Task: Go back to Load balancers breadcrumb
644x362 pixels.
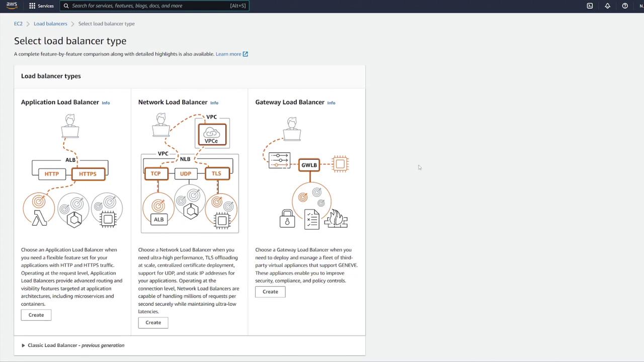Action: click(x=50, y=24)
